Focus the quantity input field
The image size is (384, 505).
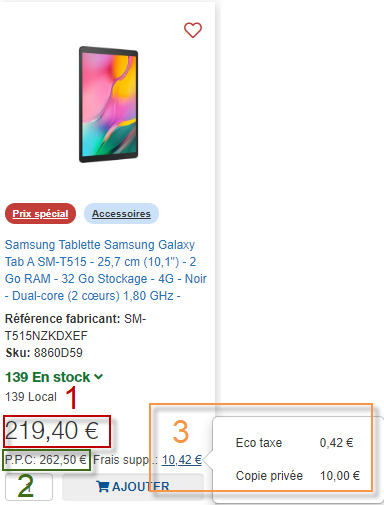[29, 487]
